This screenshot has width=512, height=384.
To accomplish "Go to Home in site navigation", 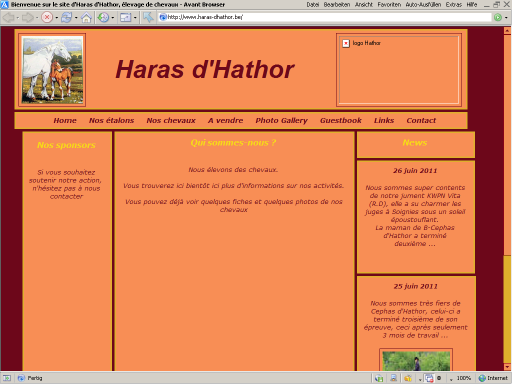I will [x=65, y=120].
